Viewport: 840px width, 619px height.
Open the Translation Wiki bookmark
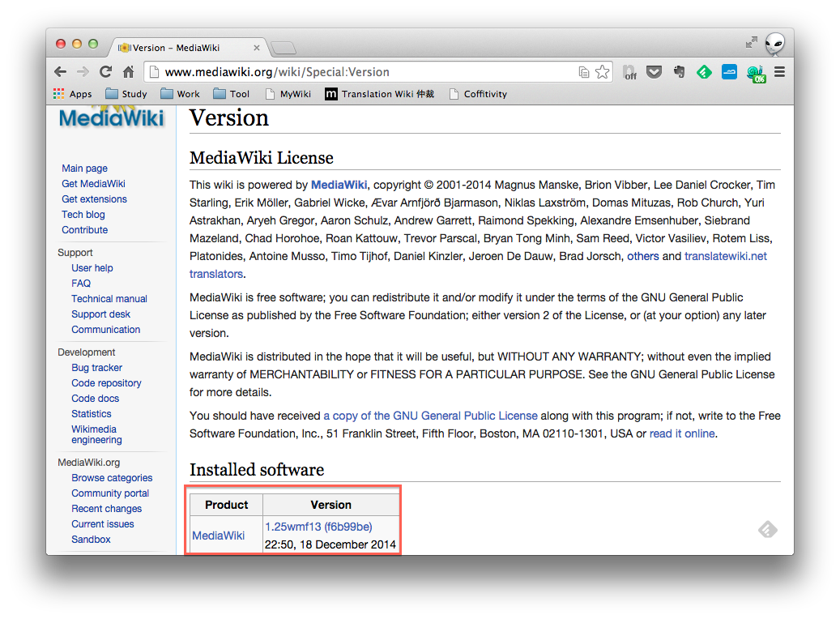pyautogui.click(x=380, y=94)
